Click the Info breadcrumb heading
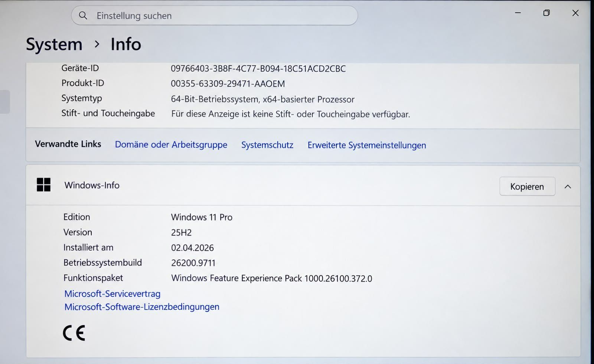The height and width of the screenshot is (364, 594). [126, 44]
